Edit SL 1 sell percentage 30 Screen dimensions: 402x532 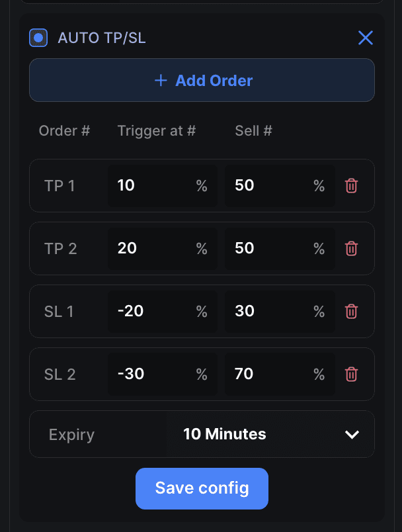280,311
